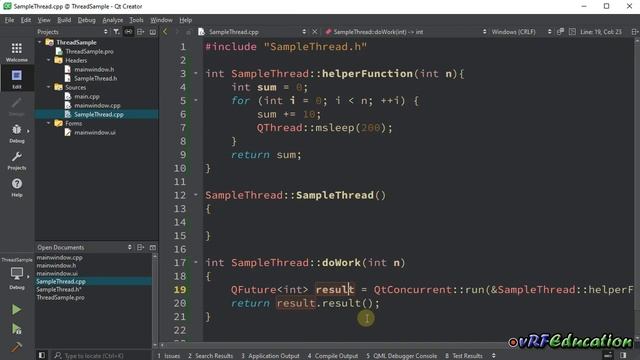The width and height of the screenshot is (640, 360).
Task: Open the Test Results pane
Action: click(464, 356)
